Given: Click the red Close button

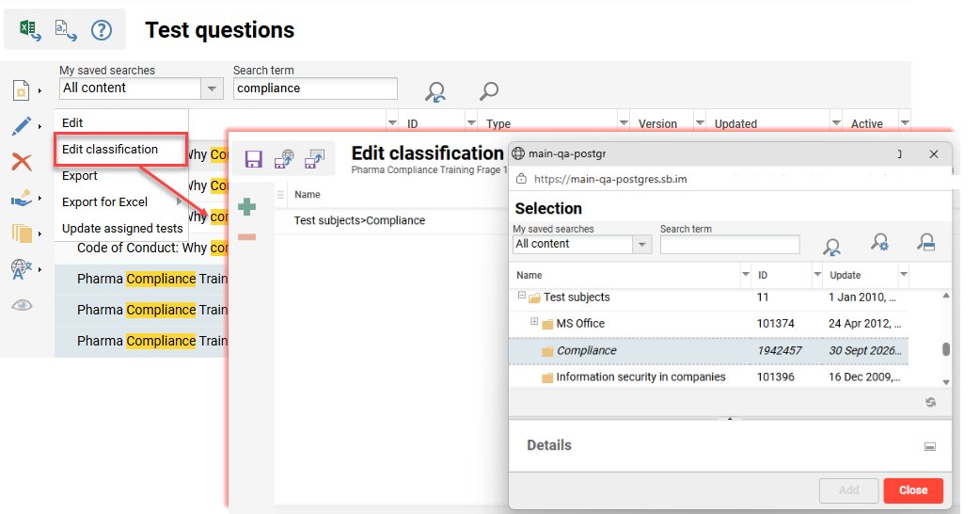Looking at the screenshot, I should click(x=913, y=490).
